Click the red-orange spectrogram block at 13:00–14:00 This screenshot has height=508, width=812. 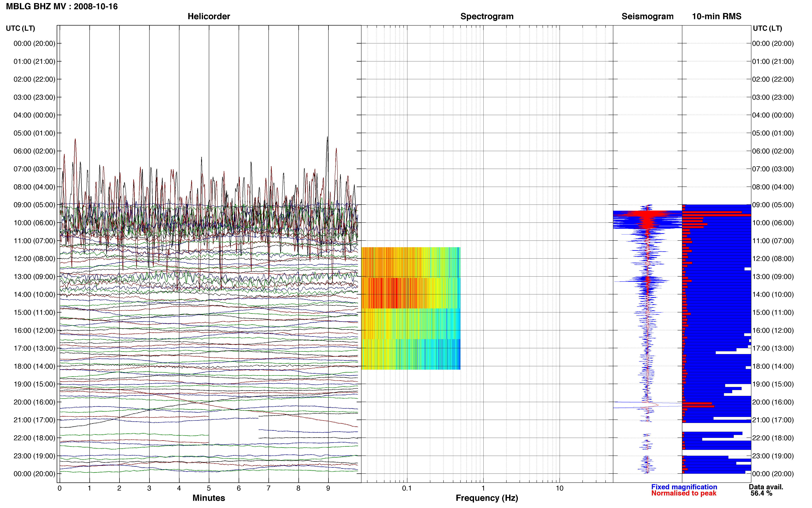click(x=411, y=293)
